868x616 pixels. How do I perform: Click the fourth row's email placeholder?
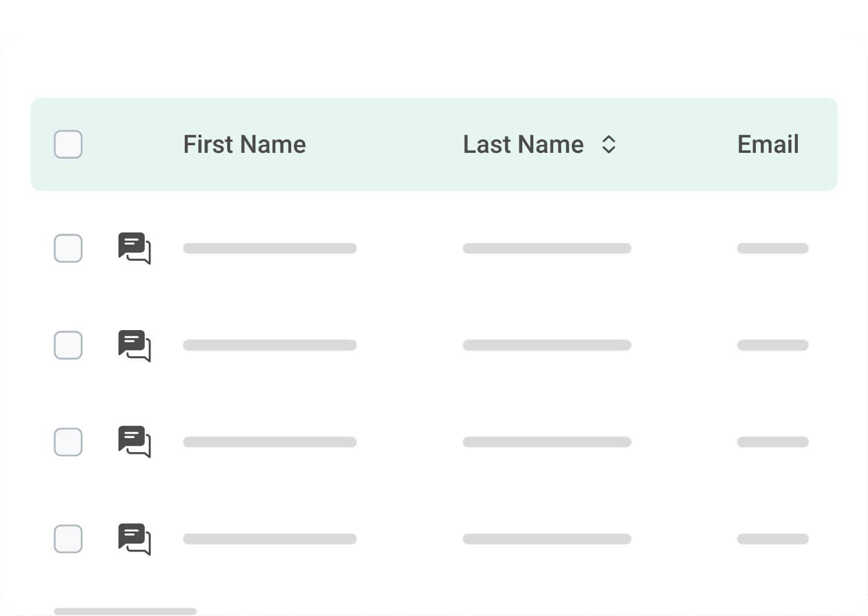773,539
